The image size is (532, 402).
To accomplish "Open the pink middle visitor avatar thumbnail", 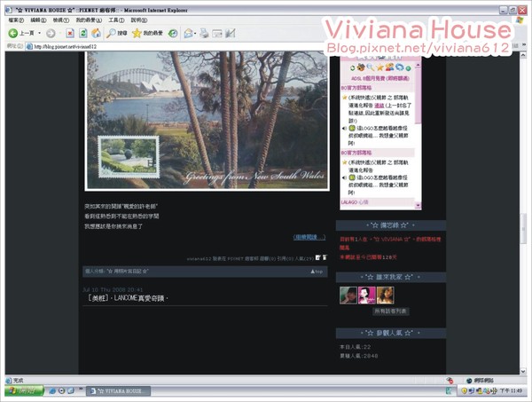I will (367, 295).
